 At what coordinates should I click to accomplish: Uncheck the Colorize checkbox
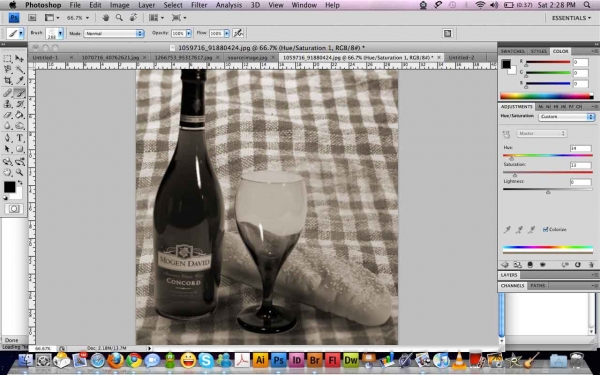click(x=545, y=229)
